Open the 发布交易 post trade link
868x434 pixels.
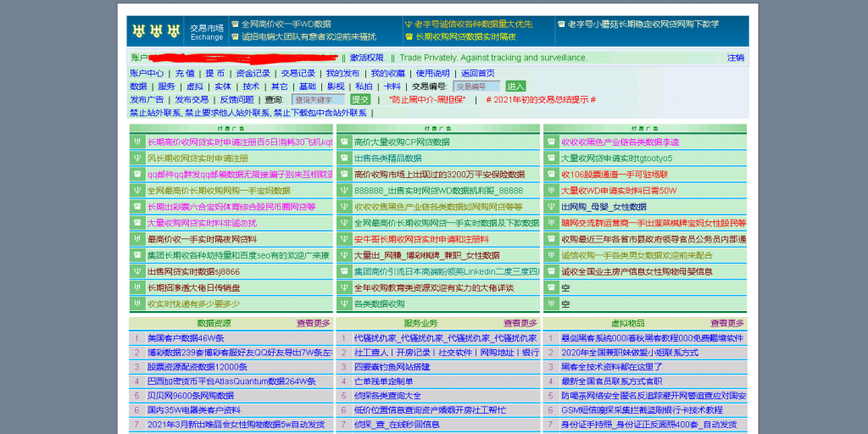192,100
